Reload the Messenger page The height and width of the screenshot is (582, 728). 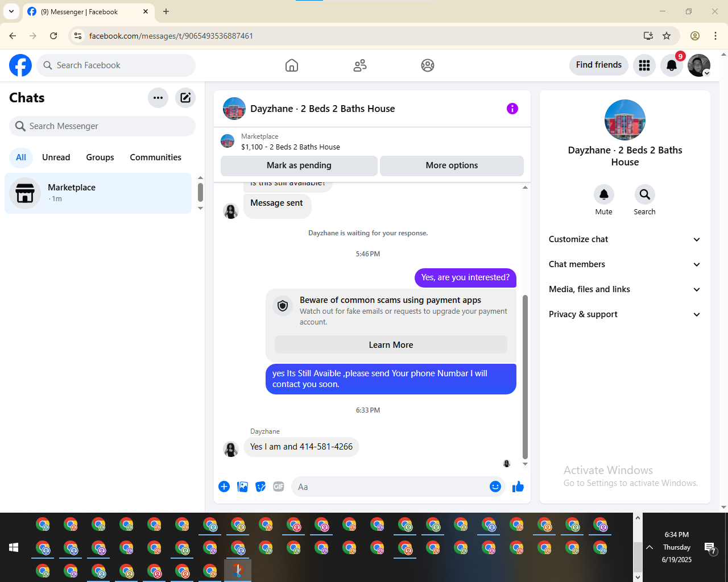point(53,36)
